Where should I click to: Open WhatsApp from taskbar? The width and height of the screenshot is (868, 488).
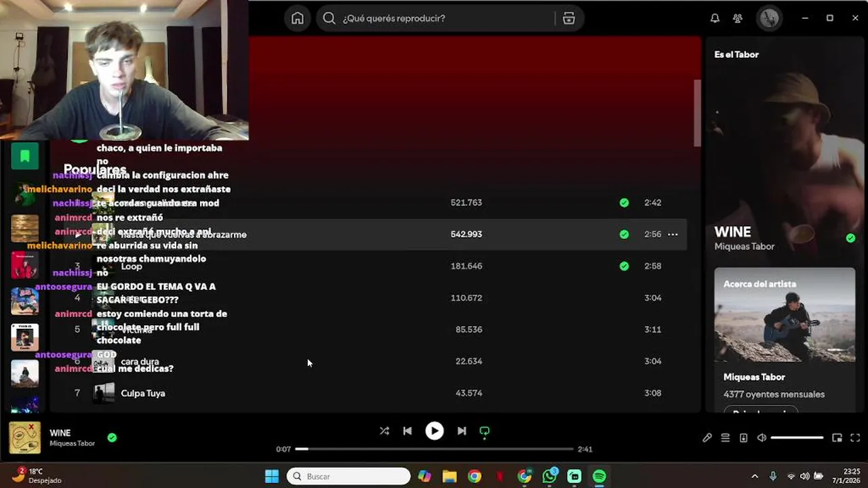[549, 476]
